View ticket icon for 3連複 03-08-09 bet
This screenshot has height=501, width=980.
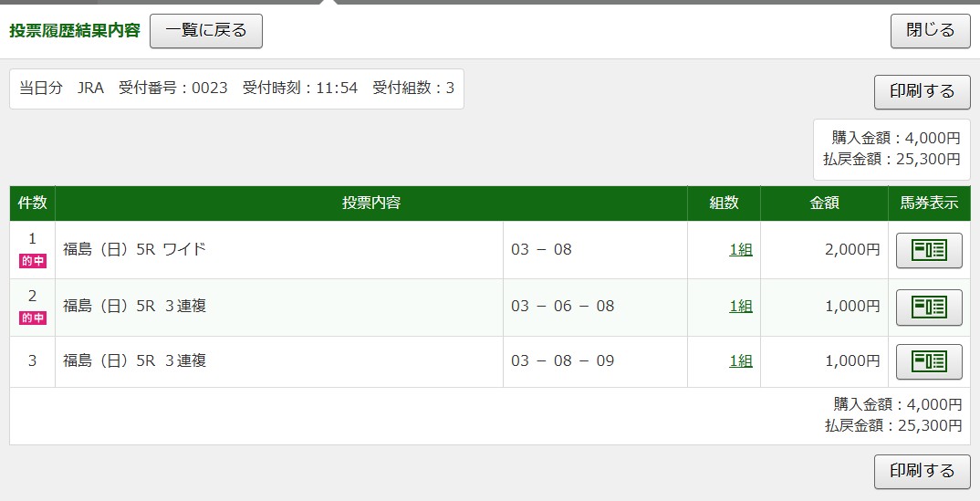(x=929, y=361)
